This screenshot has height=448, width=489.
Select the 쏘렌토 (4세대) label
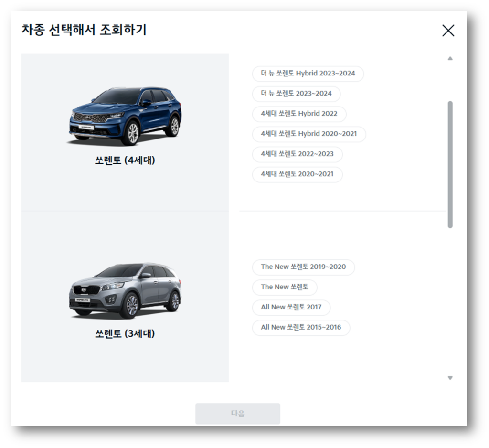125,160
